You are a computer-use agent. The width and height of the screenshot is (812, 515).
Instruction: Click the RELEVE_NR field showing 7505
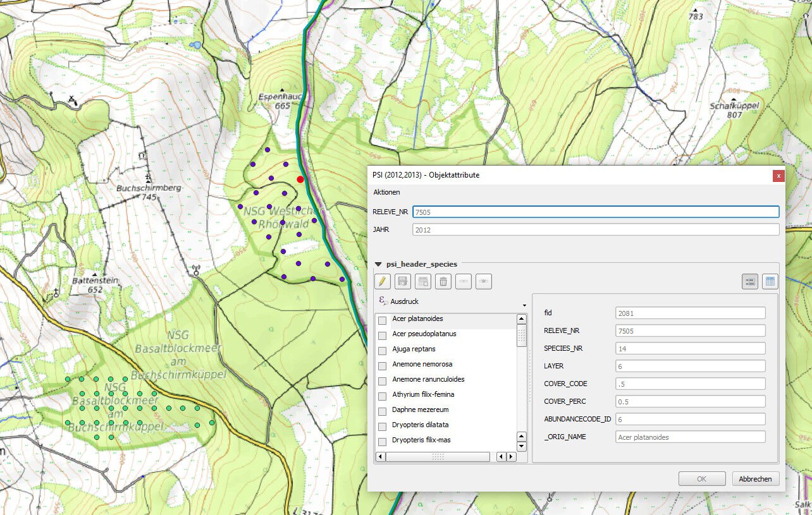coord(595,212)
